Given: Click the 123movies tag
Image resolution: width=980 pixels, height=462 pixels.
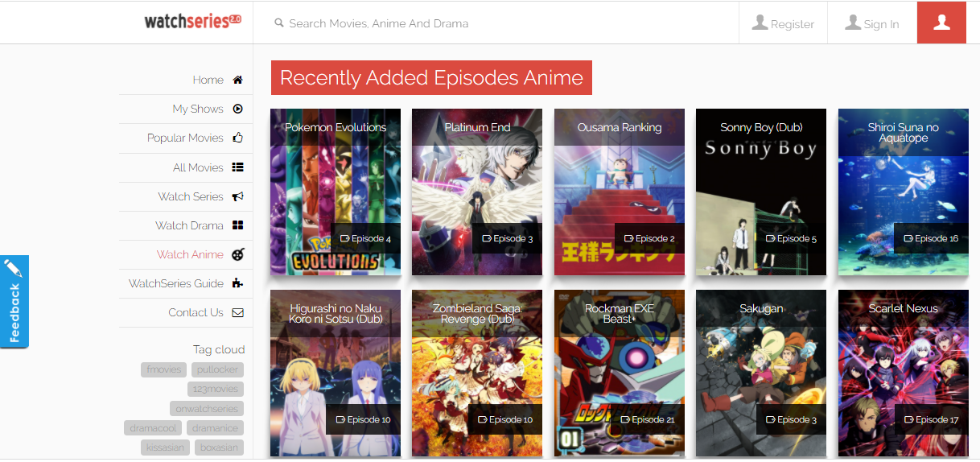Looking at the screenshot, I should point(215,389).
